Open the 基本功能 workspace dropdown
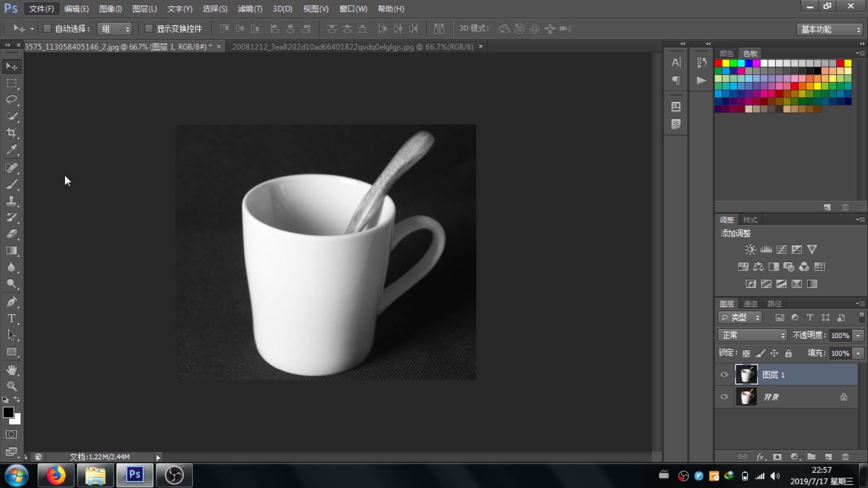Viewport: 868px width, 488px height. pyautogui.click(x=830, y=29)
